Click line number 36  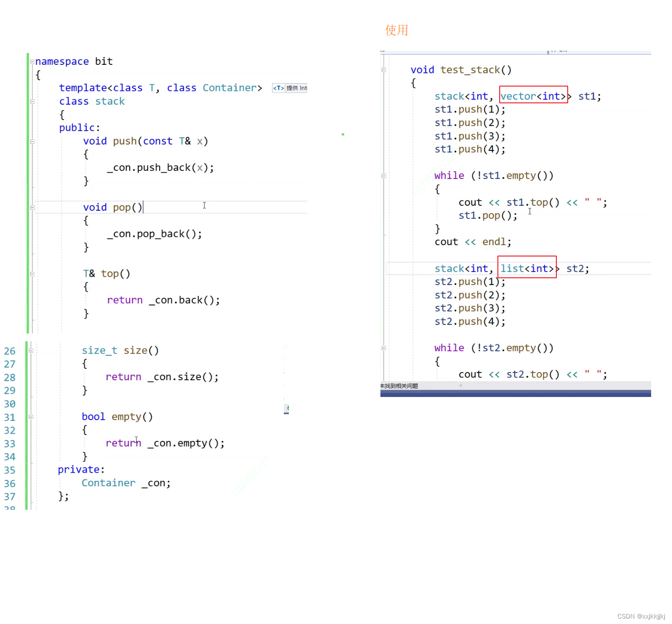(x=10, y=484)
